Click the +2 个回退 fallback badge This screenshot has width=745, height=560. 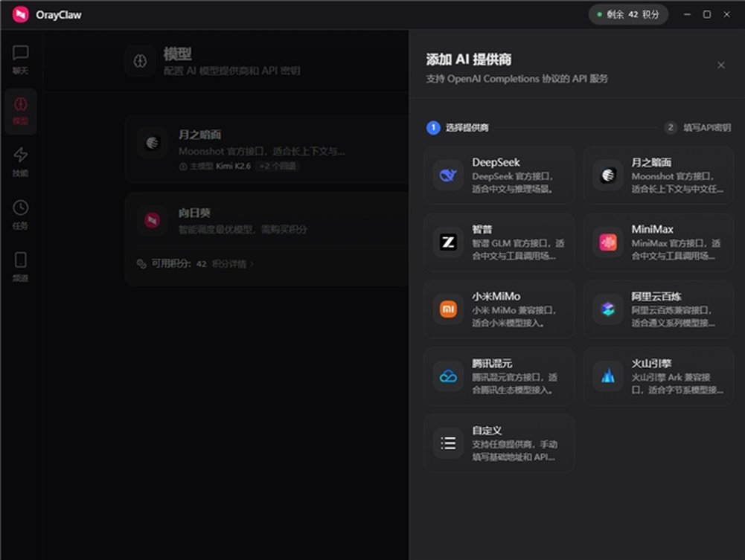point(278,166)
